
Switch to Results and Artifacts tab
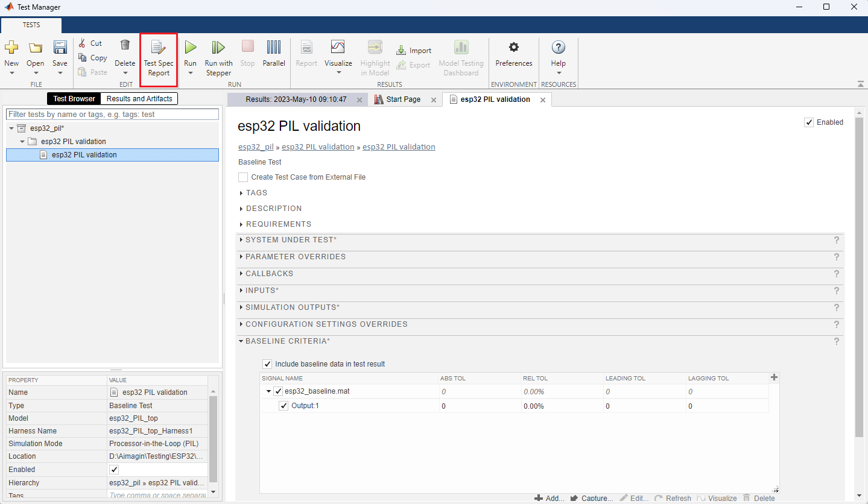(x=139, y=99)
